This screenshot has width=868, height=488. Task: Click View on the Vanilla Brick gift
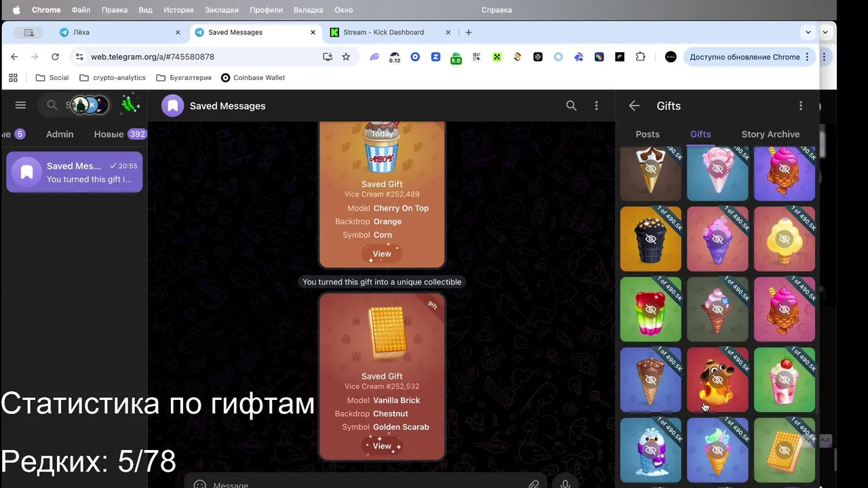382,446
